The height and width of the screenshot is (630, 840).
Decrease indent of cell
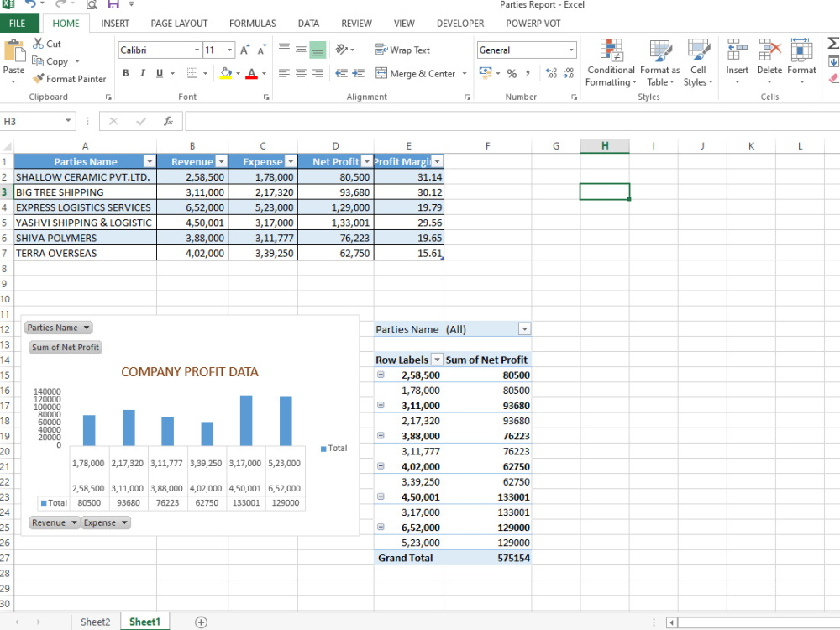point(341,73)
